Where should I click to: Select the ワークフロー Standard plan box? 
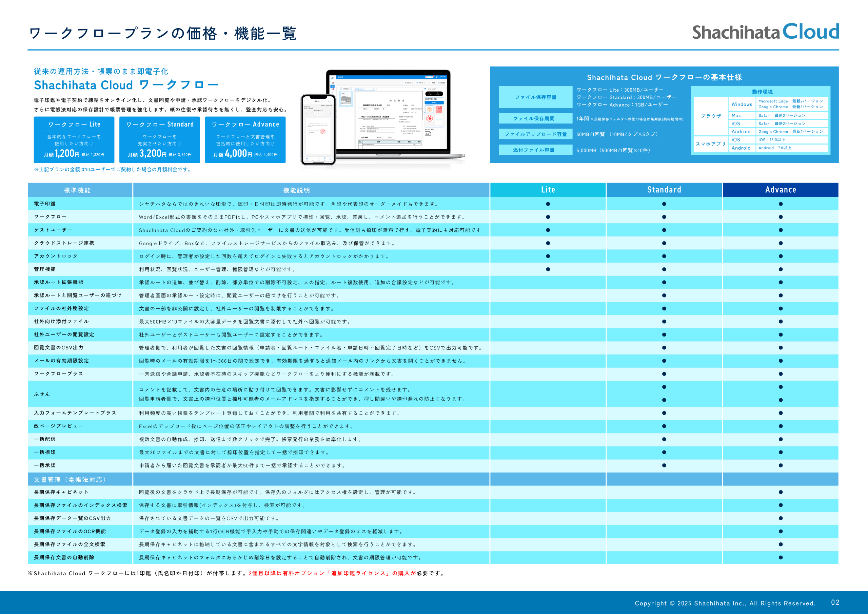point(160,140)
